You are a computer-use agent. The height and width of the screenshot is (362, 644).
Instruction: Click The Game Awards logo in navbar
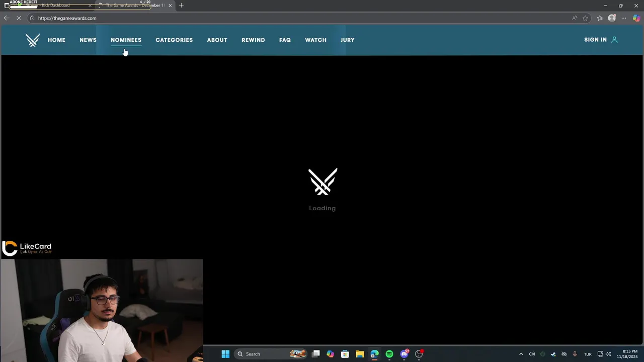click(33, 40)
